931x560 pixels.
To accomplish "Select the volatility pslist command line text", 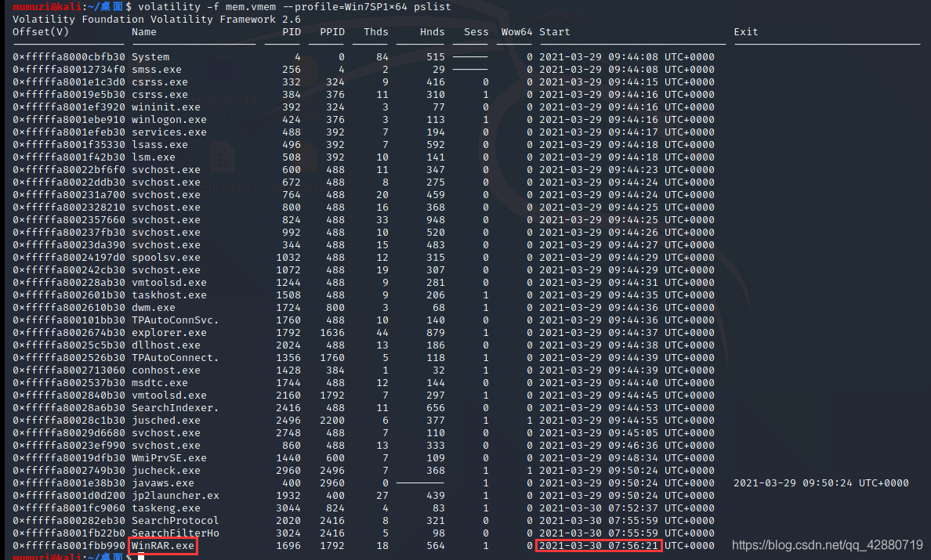I will [x=295, y=6].
